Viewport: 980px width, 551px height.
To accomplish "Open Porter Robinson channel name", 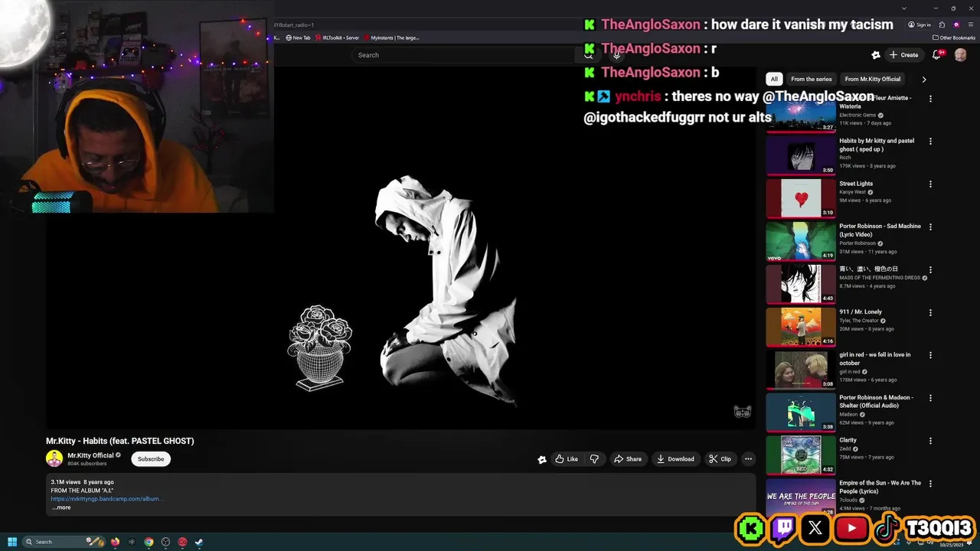I will 857,243.
